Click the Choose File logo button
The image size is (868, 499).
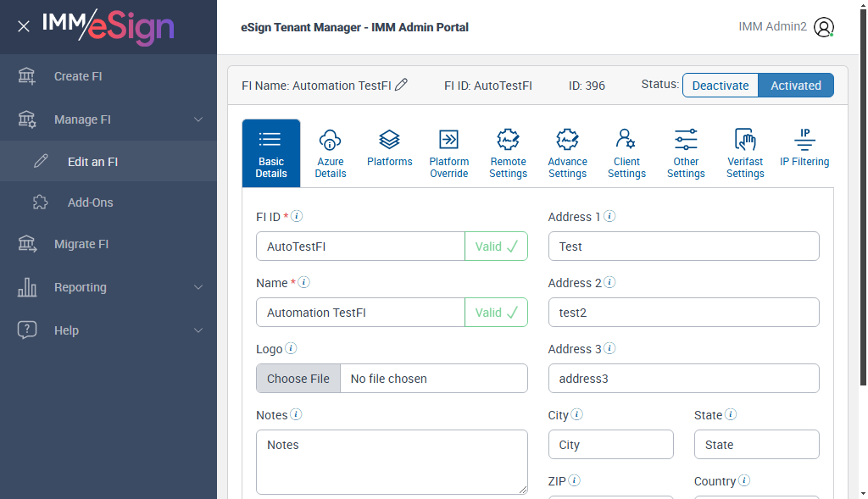[298, 379]
